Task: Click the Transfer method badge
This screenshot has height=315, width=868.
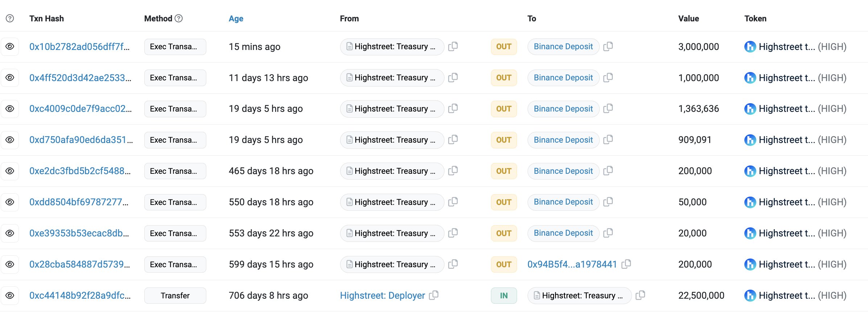Action: pos(175,295)
